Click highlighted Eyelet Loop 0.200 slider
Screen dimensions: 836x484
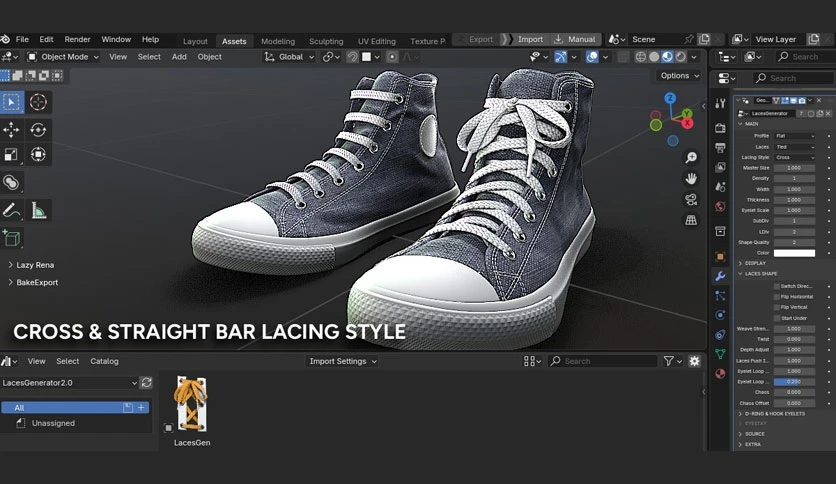click(x=794, y=382)
